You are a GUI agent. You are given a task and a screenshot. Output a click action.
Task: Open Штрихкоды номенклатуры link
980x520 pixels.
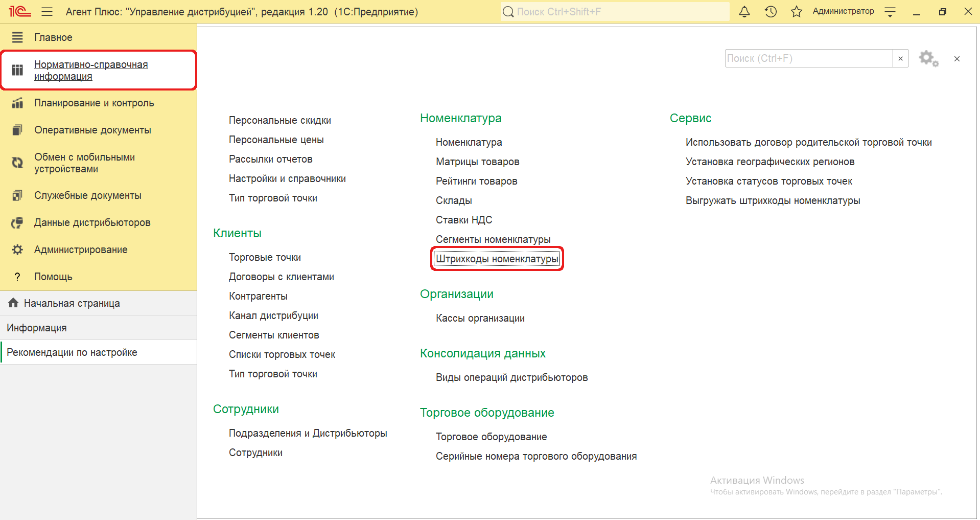point(497,259)
